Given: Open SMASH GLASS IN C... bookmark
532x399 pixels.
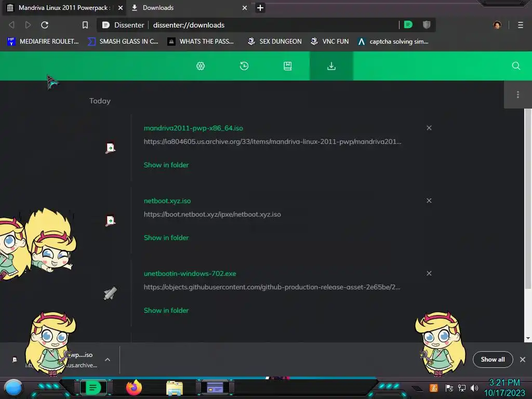Looking at the screenshot, I should coord(123,42).
